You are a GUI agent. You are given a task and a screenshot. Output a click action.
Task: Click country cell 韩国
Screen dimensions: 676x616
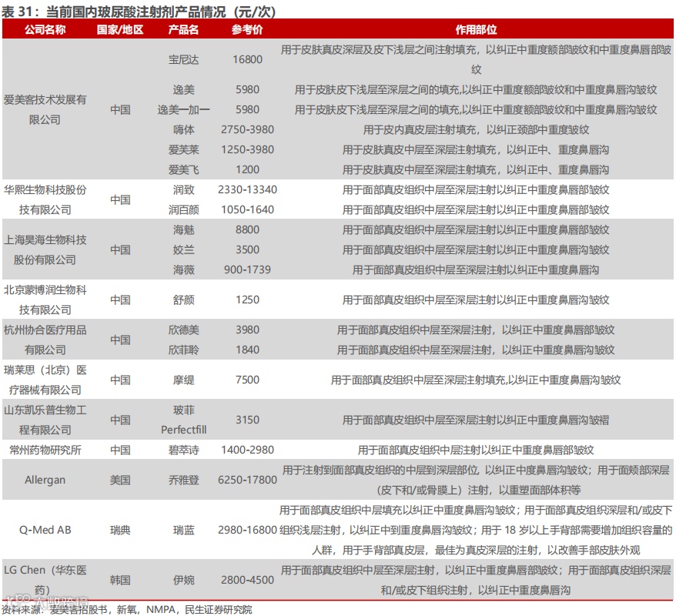tap(120, 580)
